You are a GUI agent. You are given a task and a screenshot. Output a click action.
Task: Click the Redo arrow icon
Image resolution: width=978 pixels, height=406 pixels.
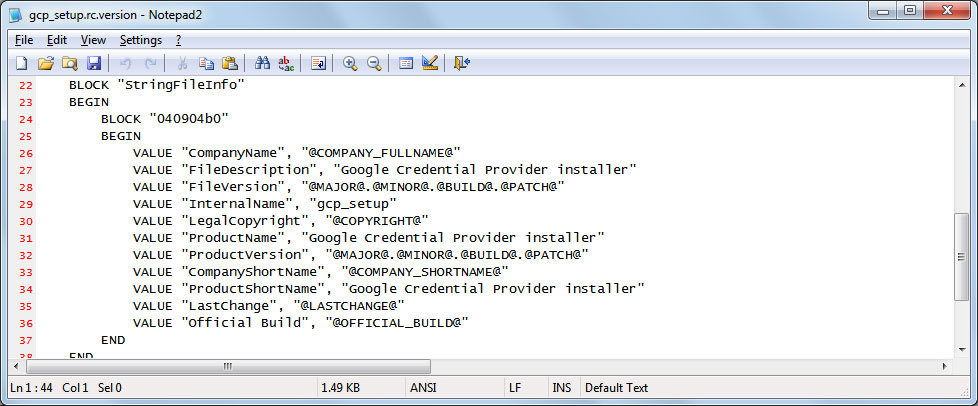coord(150,63)
